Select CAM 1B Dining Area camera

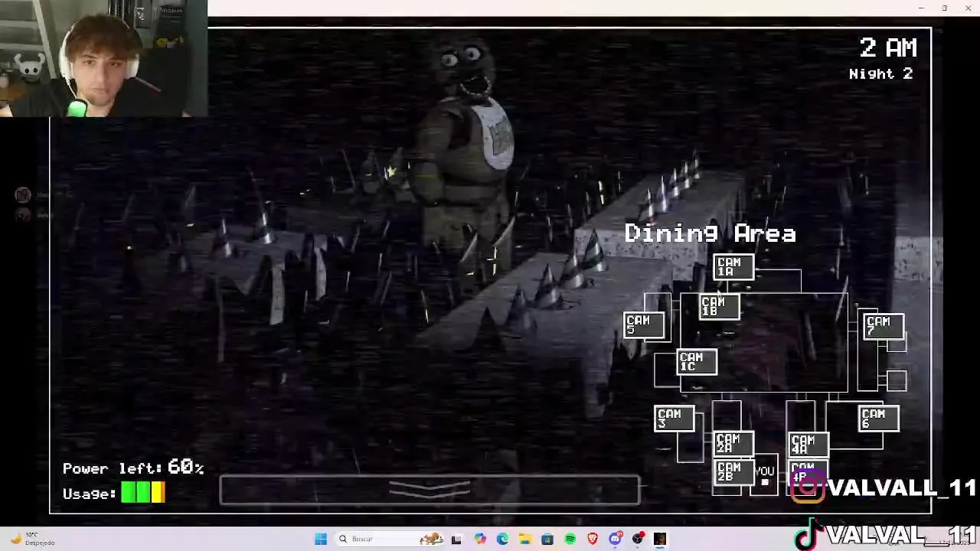click(719, 306)
